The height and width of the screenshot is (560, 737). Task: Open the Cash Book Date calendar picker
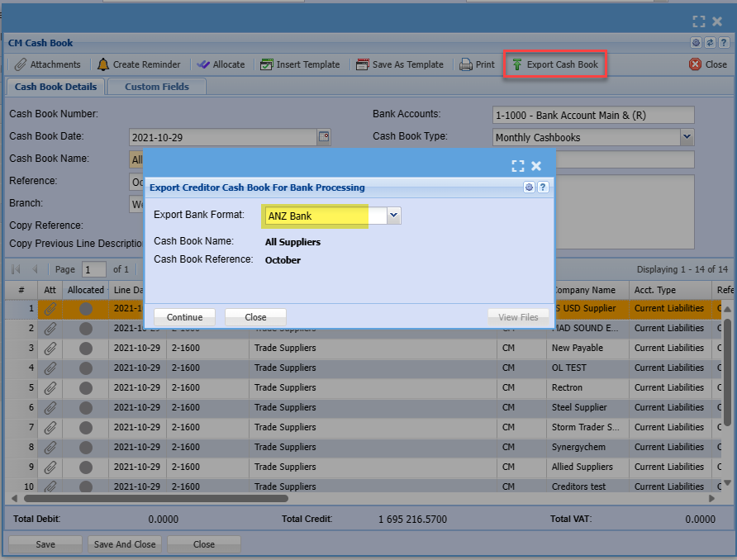[x=324, y=137]
